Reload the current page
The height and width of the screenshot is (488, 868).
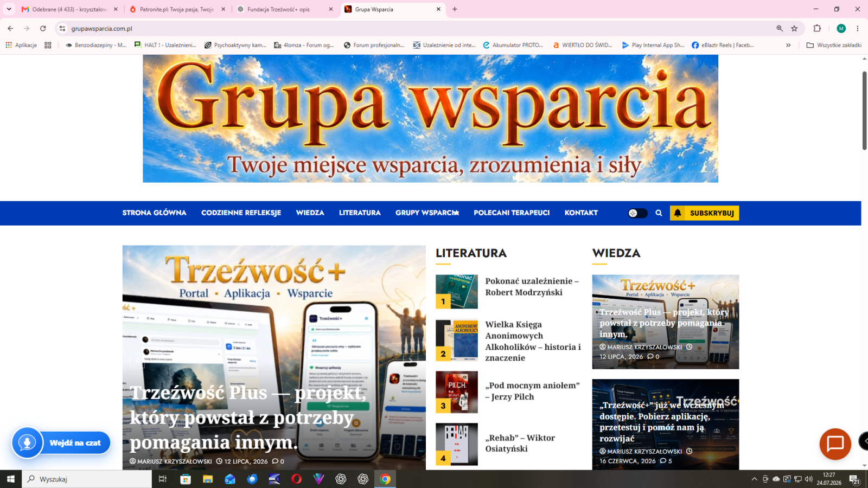[x=43, y=29]
